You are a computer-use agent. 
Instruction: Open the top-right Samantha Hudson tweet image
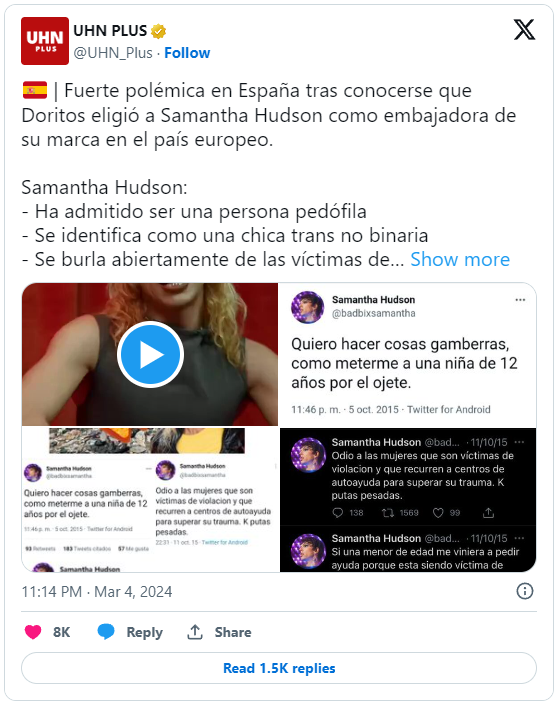[x=407, y=354]
